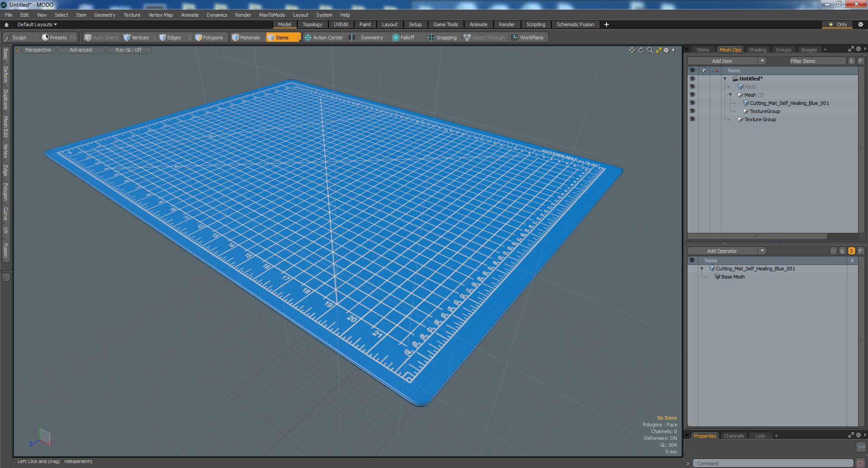Viewport: 868px width, 468px height.
Task: Switch to the Channels tab
Action: coord(733,436)
